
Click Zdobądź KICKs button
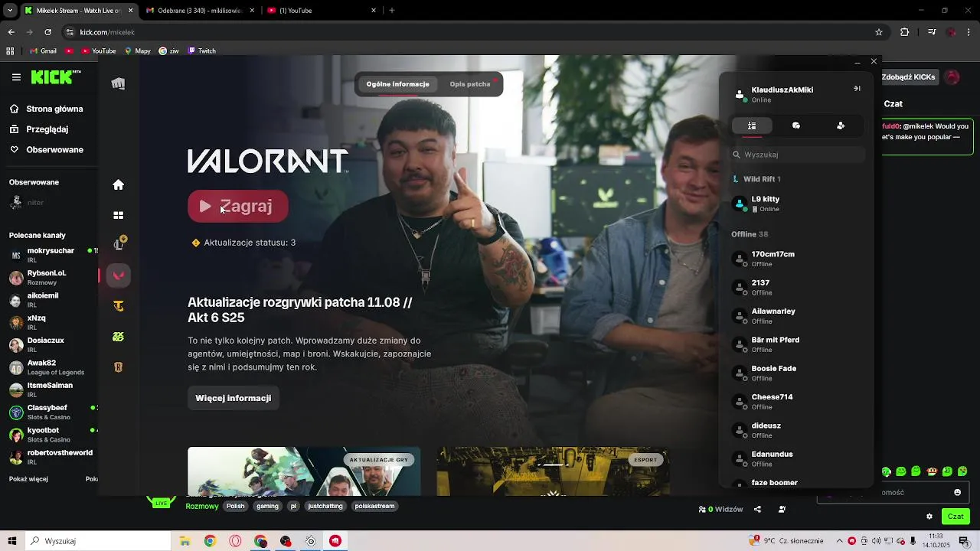[x=909, y=77]
